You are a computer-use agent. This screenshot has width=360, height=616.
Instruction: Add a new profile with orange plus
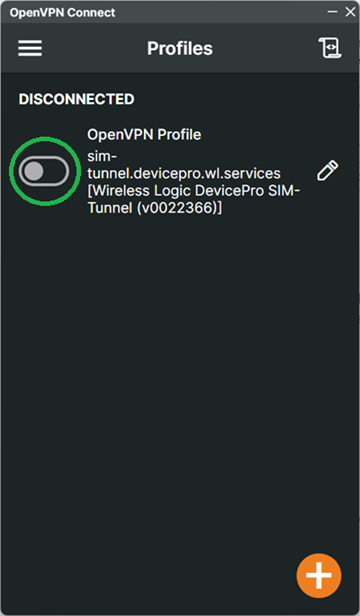click(319, 576)
